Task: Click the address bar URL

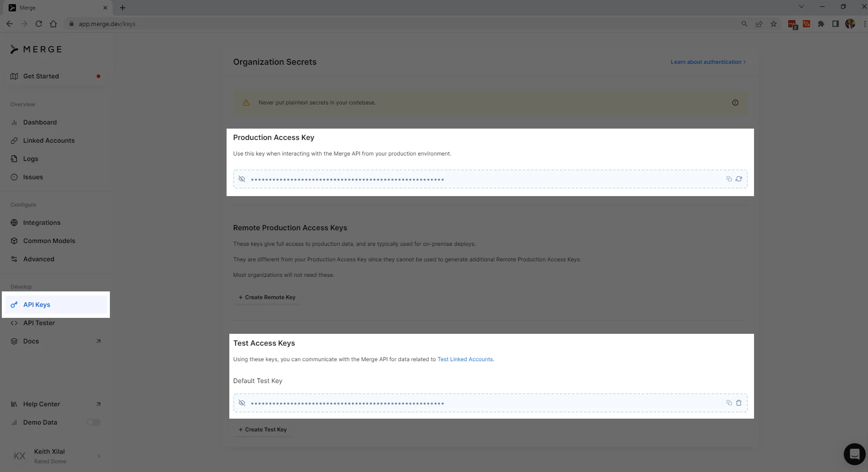Action: pos(107,24)
